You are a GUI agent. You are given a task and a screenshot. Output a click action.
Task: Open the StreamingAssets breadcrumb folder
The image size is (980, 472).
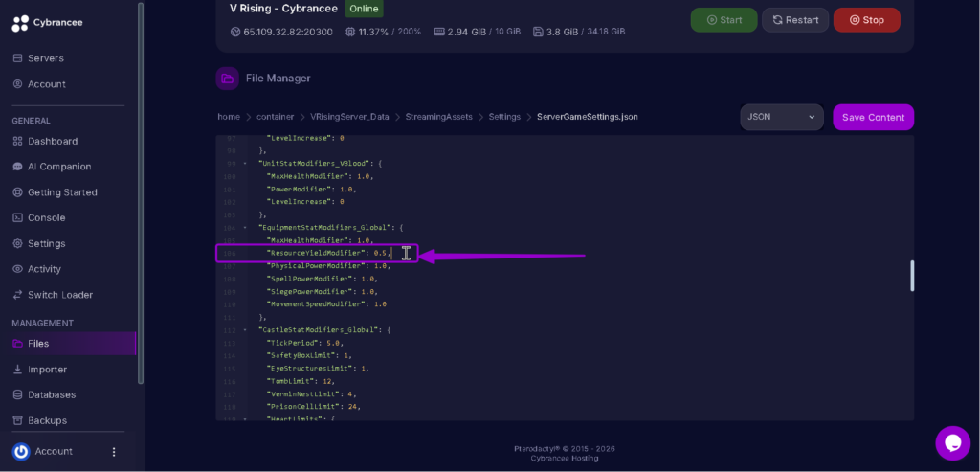coord(438,117)
